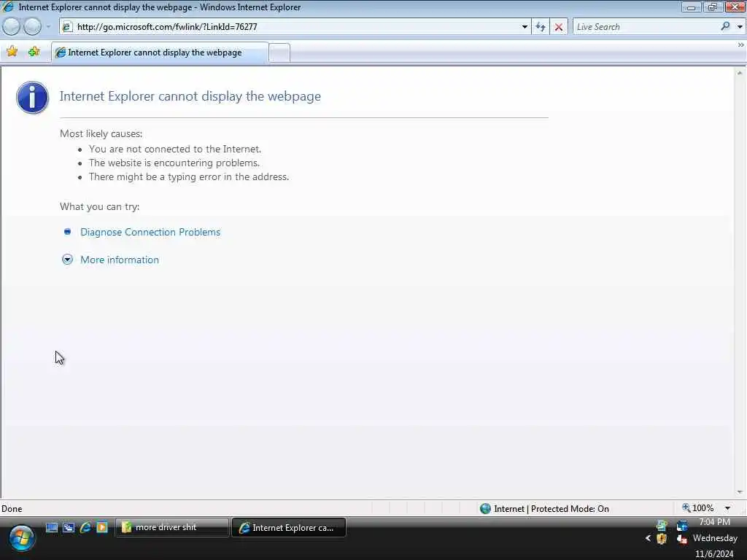Click the Live Search input box

pos(646,27)
